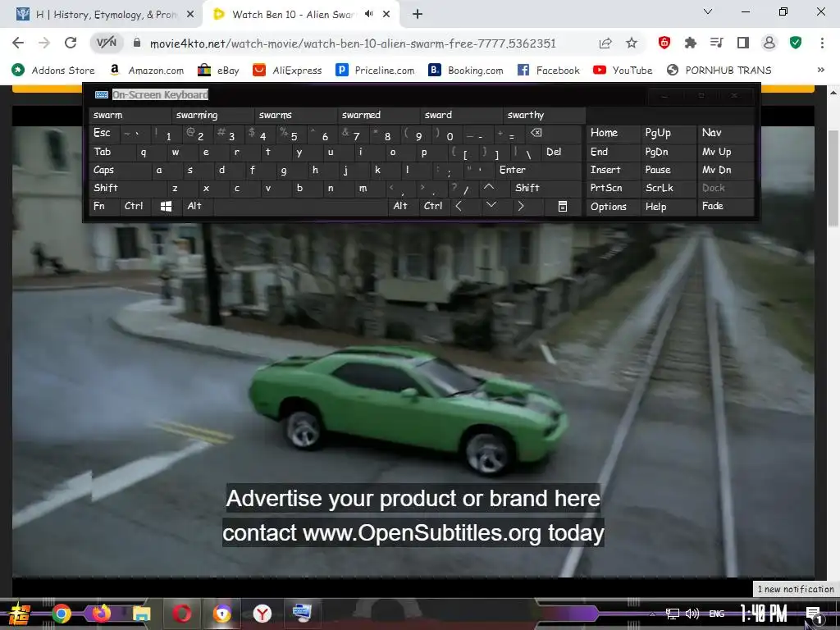Share this page icon in address bar
This screenshot has width=840, height=630.
click(605, 43)
